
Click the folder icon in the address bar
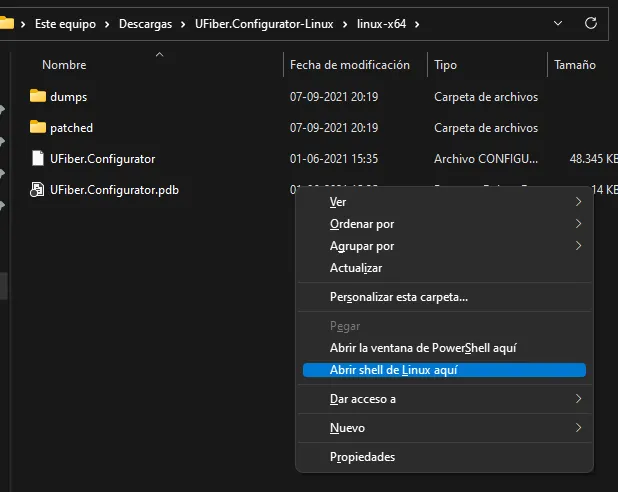(6, 23)
